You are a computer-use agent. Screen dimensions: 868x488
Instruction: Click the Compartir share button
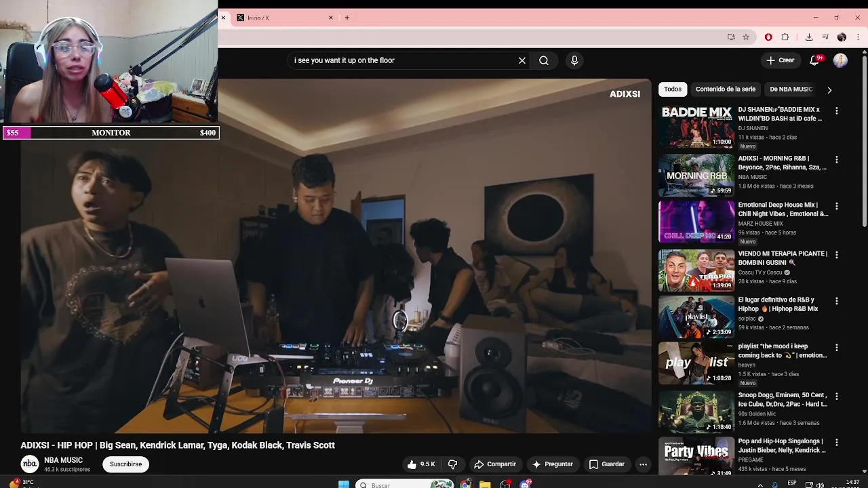click(x=495, y=464)
